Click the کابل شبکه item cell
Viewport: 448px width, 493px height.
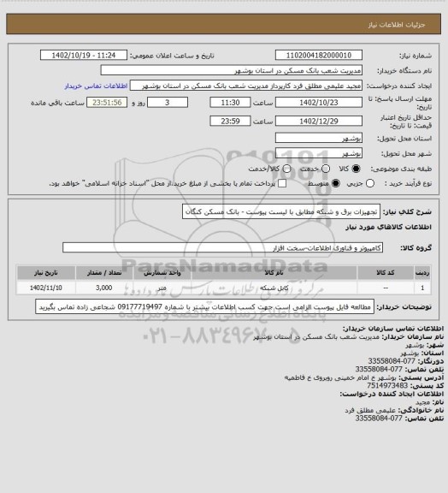click(274, 288)
